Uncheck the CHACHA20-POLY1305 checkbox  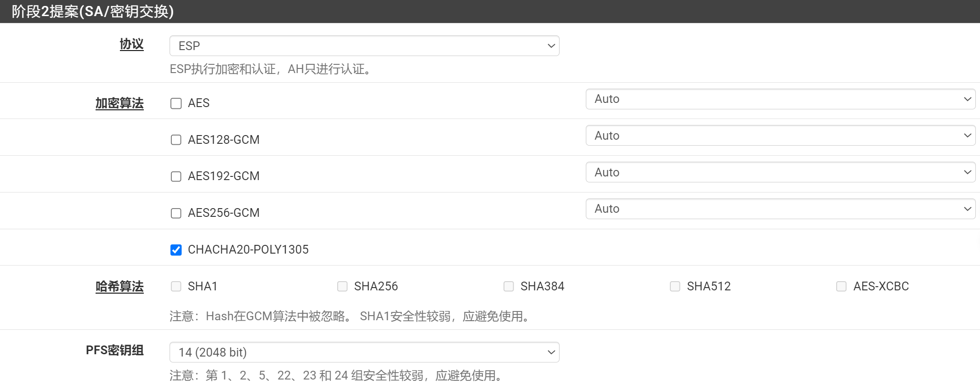[x=176, y=249]
